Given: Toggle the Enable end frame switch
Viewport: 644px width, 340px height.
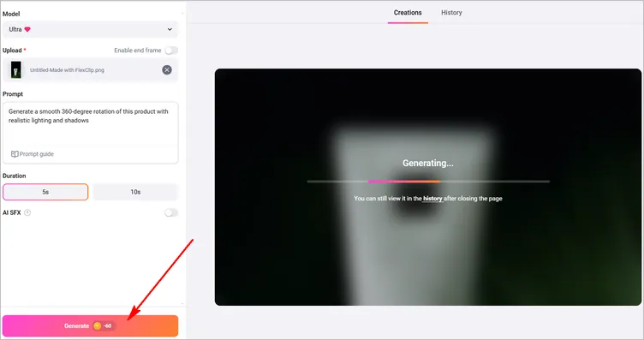Looking at the screenshot, I should coord(171,51).
